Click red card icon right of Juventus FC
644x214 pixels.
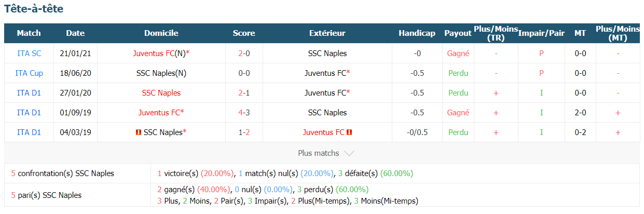pyautogui.click(x=349, y=132)
